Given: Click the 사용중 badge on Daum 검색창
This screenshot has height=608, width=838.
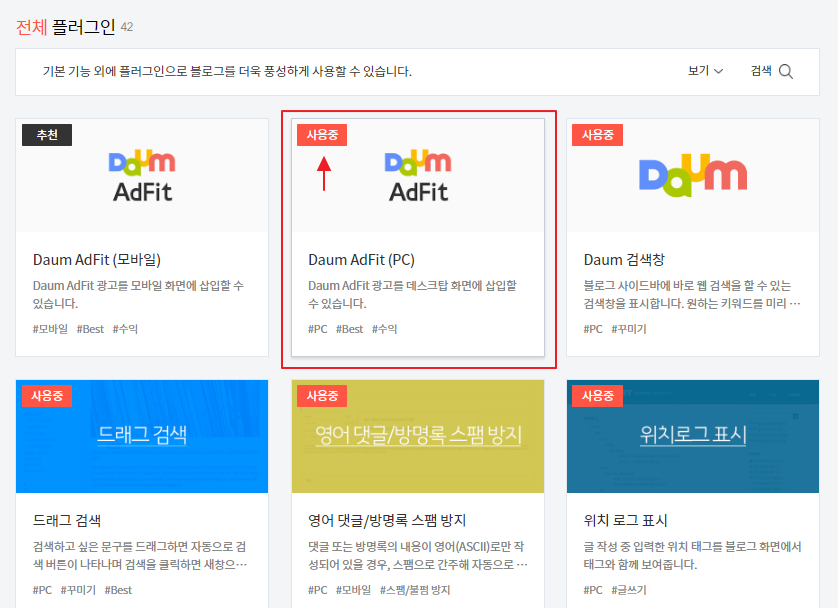Looking at the screenshot, I should (x=598, y=135).
